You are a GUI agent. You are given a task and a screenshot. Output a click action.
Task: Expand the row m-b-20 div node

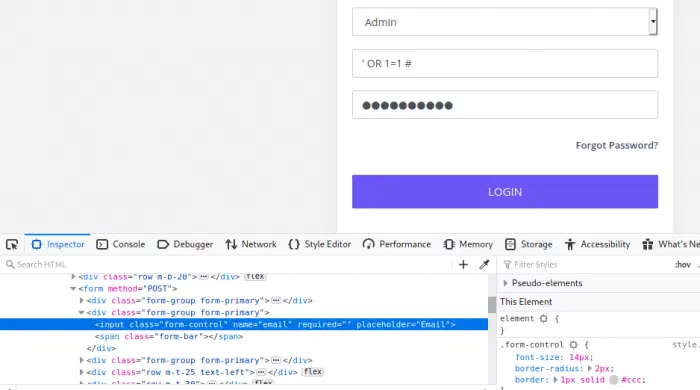click(73, 277)
